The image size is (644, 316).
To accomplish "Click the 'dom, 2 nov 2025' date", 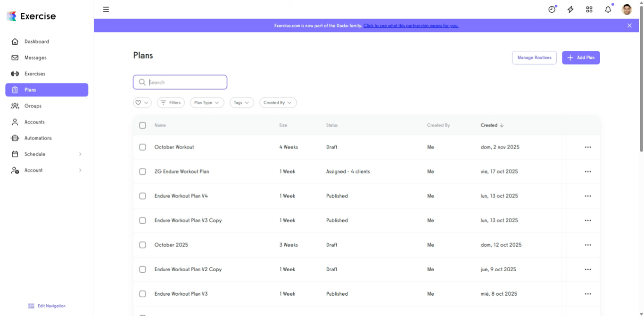I will pyautogui.click(x=500, y=147).
